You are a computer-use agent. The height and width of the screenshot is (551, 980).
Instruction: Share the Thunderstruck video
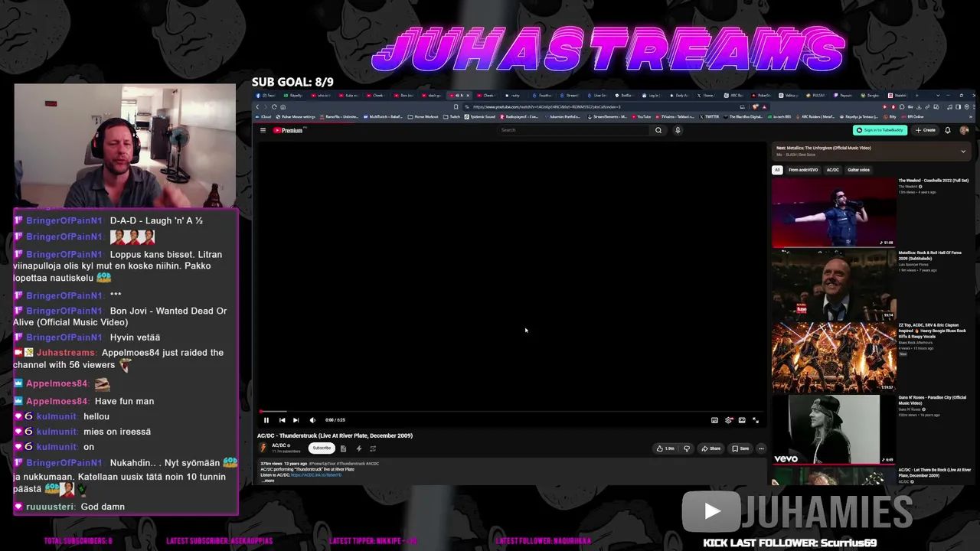[x=711, y=448]
